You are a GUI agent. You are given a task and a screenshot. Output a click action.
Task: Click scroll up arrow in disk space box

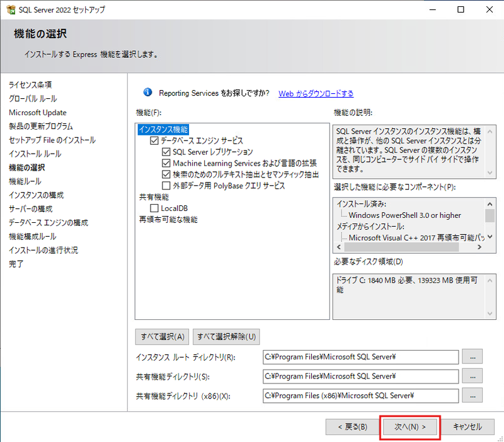(x=490, y=281)
